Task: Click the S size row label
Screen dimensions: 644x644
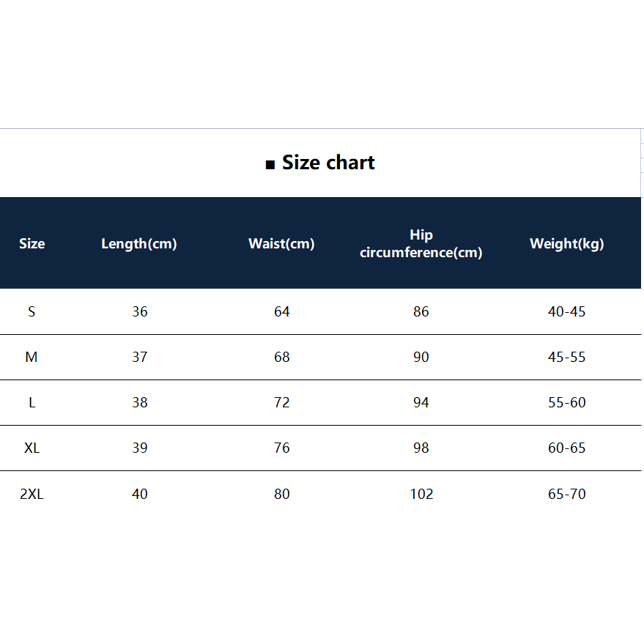Action: (32, 312)
